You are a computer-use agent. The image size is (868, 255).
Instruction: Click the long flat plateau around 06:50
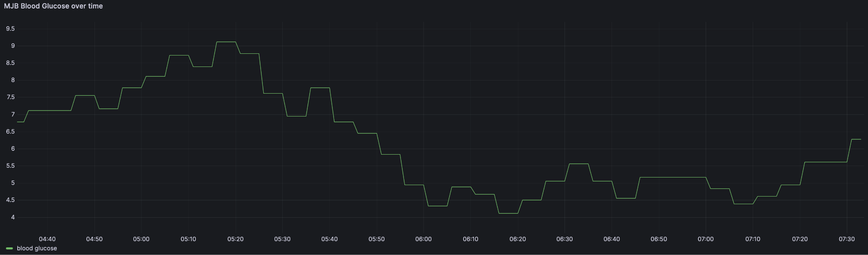click(673, 177)
